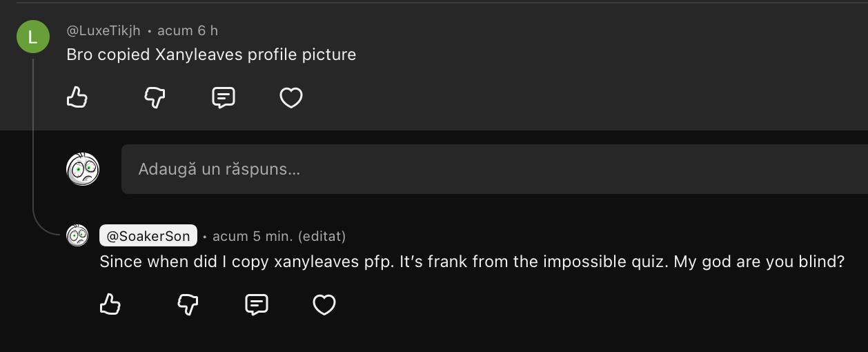Heart the 'Bro copied Xanyleaves' comment
The height and width of the screenshot is (352, 868).
(291, 97)
